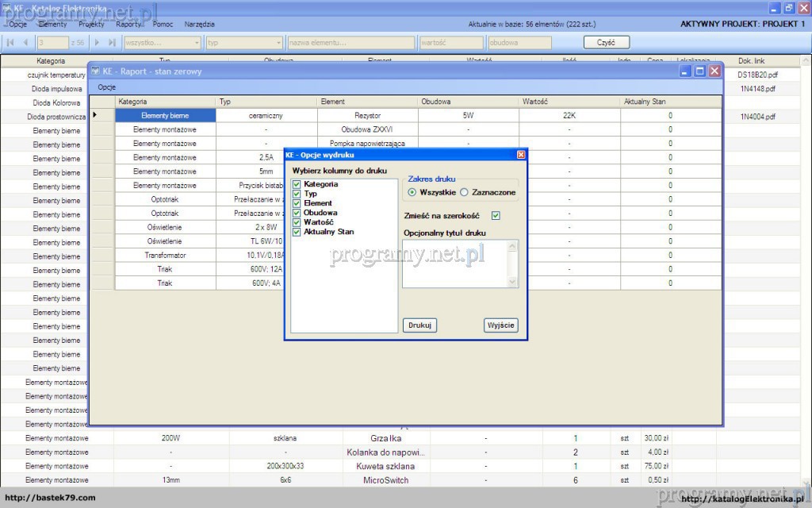Viewport: 812px width, 508px height.
Task: Go to first record navigation arrow
Action: (x=11, y=42)
